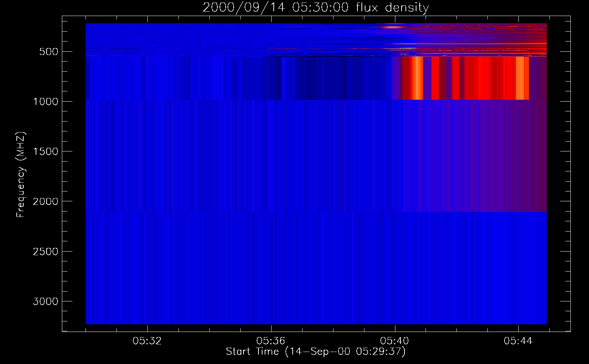Click the 05:32 time tick label
The width and height of the screenshot is (589, 364).
tap(147, 341)
